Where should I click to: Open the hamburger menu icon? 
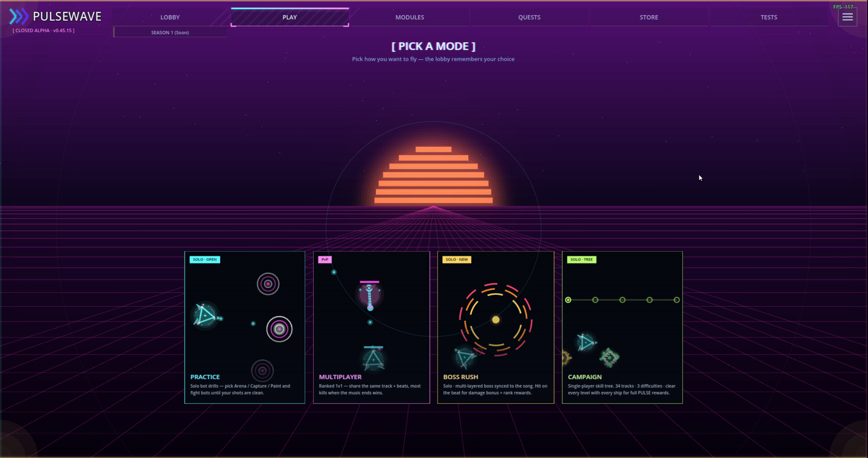(x=847, y=17)
